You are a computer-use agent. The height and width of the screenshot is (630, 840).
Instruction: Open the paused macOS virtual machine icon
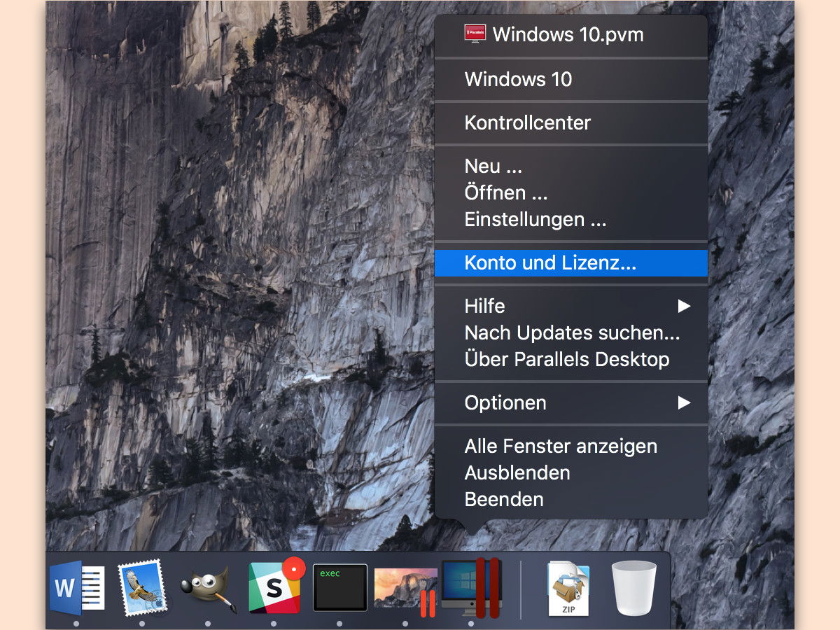point(406,591)
